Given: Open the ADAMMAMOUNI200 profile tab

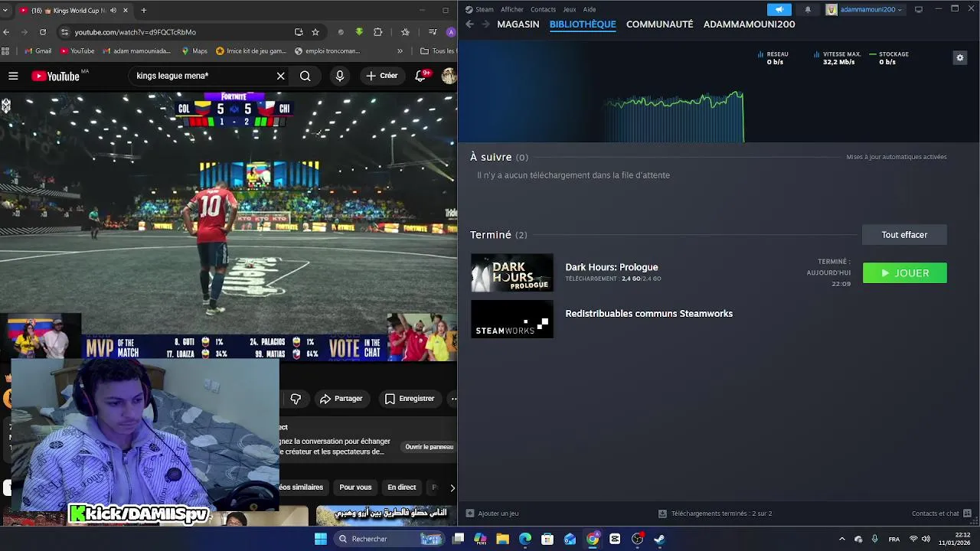Looking at the screenshot, I should [x=749, y=24].
